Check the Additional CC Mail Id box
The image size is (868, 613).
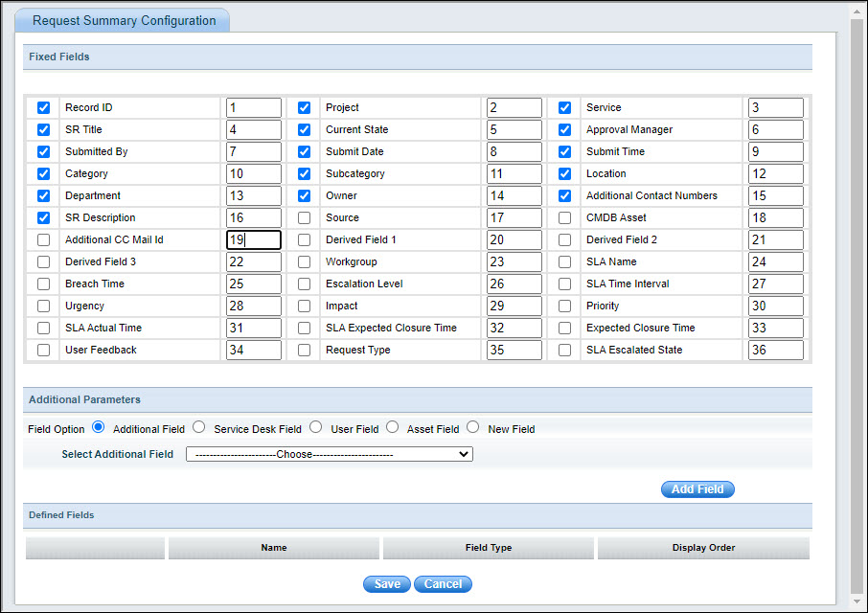(44, 240)
